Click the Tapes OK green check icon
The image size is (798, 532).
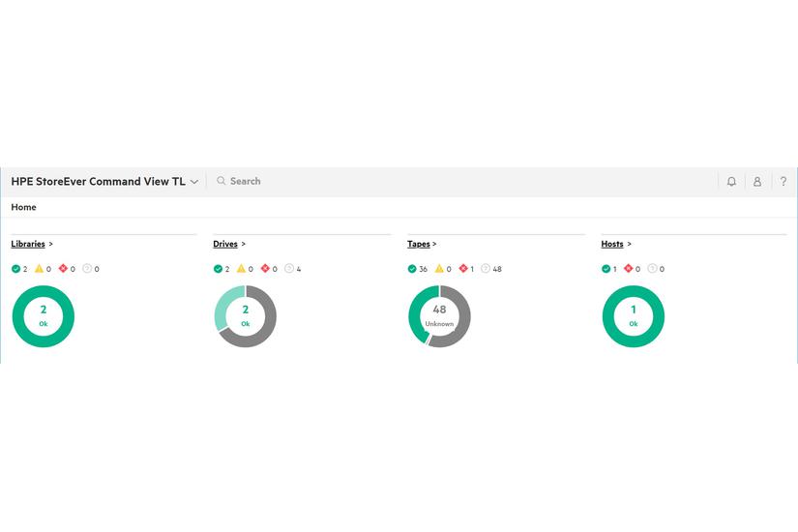pyautogui.click(x=412, y=269)
